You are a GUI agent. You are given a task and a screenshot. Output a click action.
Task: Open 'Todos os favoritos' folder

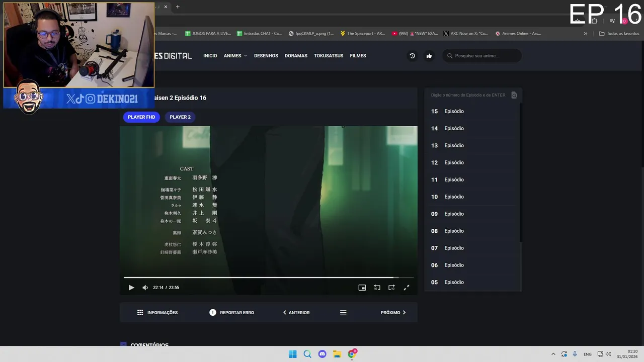619,34
